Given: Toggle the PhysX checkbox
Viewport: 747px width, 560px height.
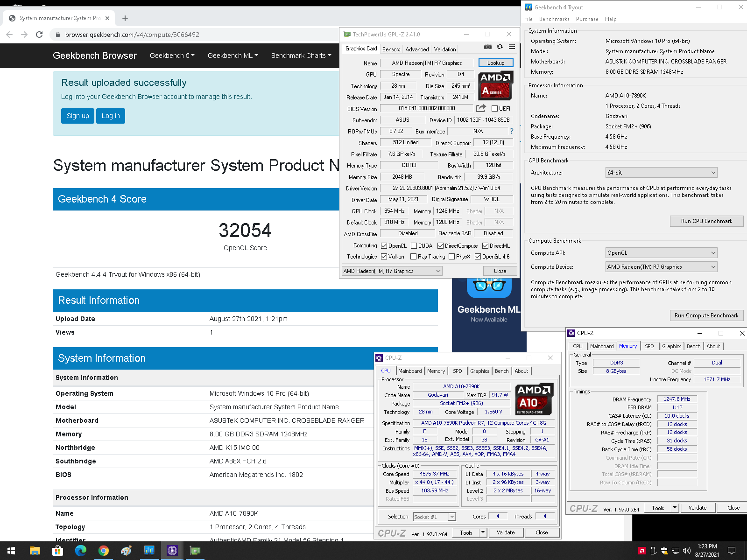Looking at the screenshot, I should [451, 257].
